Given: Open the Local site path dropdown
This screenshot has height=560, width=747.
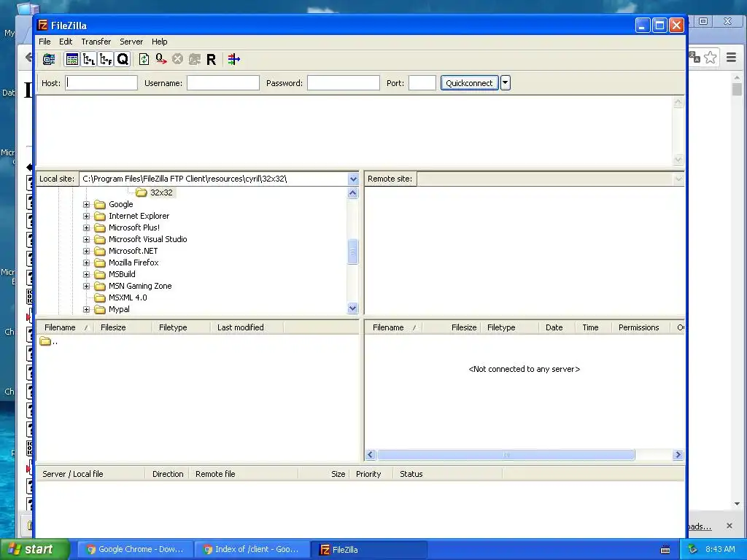Looking at the screenshot, I should pyautogui.click(x=353, y=179).
